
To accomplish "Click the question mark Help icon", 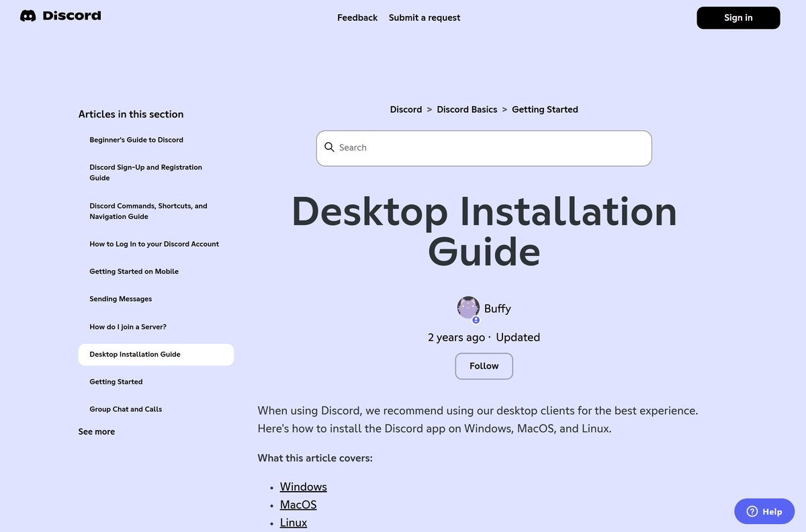I will coord(752,512).
